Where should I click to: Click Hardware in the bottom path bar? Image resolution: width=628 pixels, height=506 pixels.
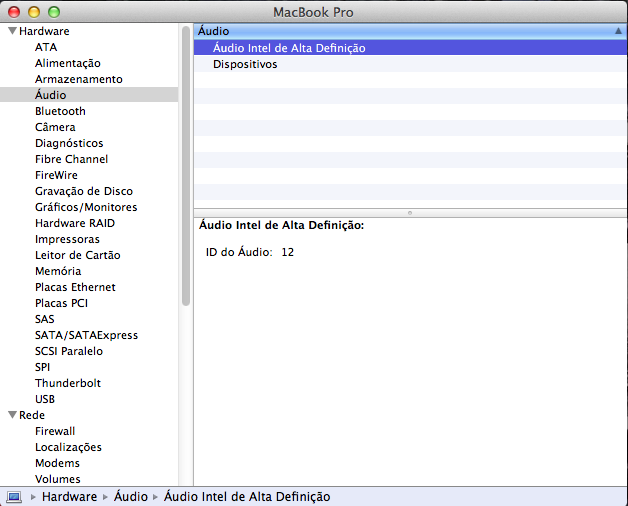coord(69,496)
